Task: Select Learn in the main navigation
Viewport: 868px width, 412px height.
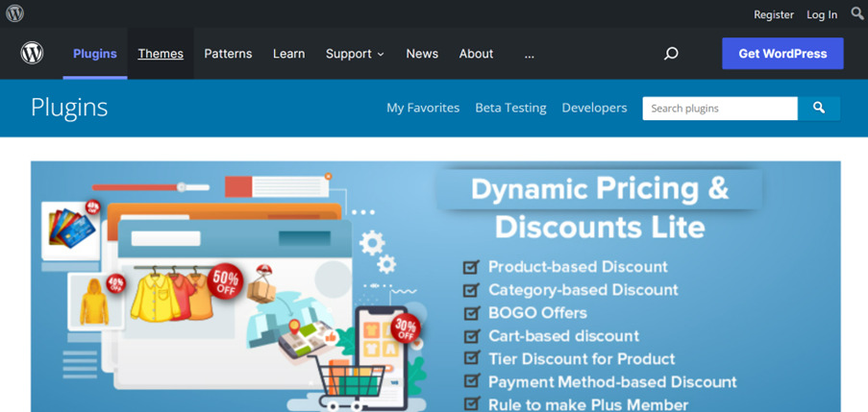Action: pyautogui.click(x=289, y=54)
